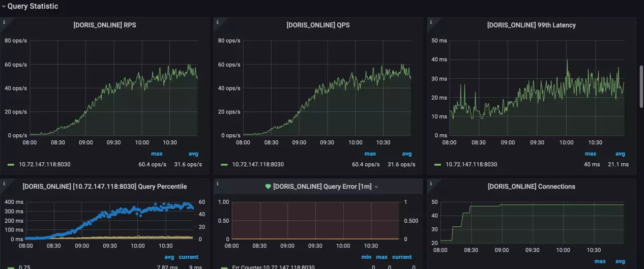644x269 pixels.
Task: Toggle QPS series 10.72.147.118:8030 legend
Action: click(x=258, y=164)
